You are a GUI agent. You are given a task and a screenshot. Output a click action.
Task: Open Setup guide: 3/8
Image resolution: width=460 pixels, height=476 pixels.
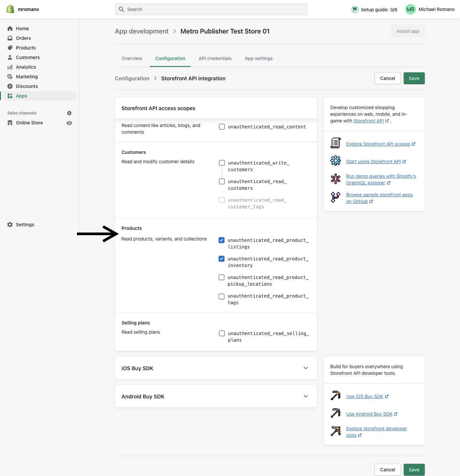[374, 9]
